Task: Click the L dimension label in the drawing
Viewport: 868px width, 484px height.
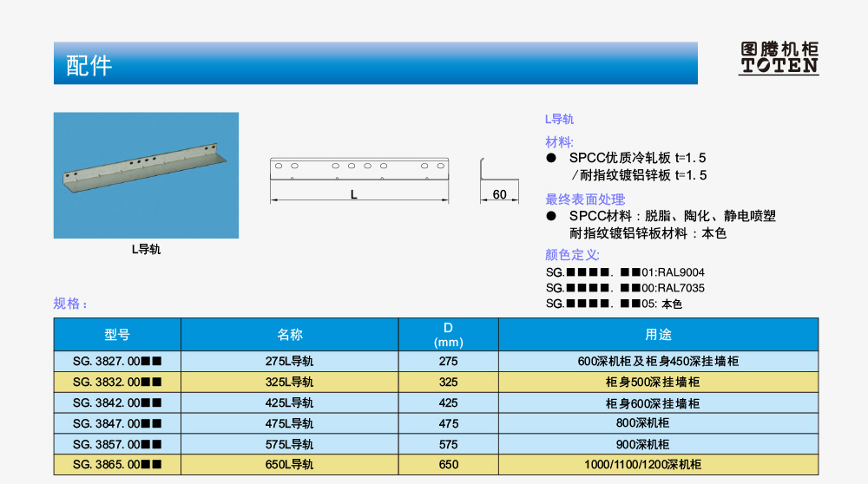Action: click(354, 194)
